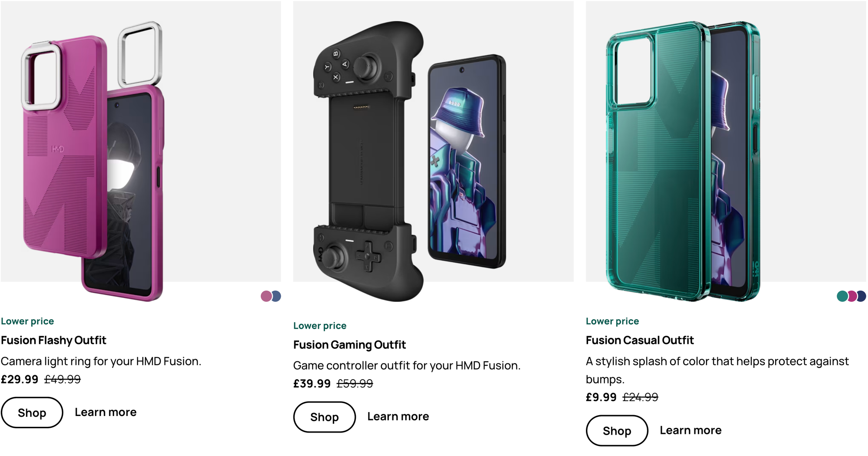Click the Fusion Casual Outfit title
Viewport: 868px width, 456px height.
(x=640, y=340)
